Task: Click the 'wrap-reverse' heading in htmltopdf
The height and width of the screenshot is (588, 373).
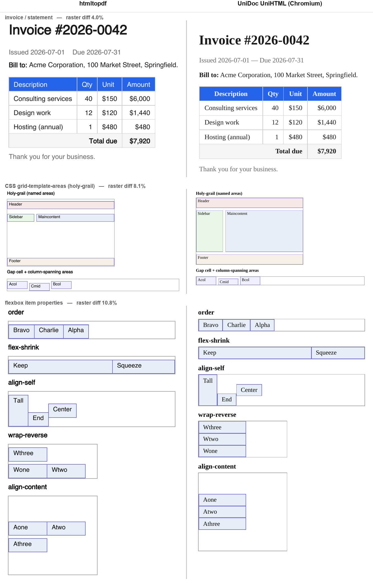Action: click(28, 435)
